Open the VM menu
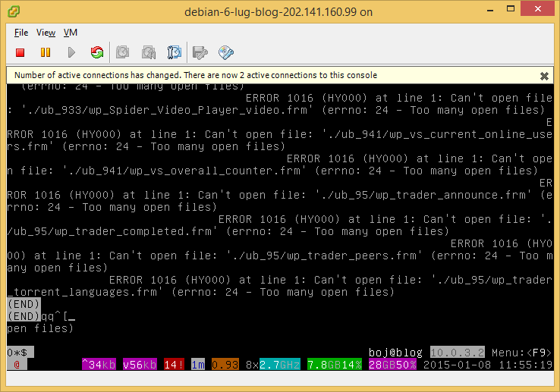 click(71, 33)
